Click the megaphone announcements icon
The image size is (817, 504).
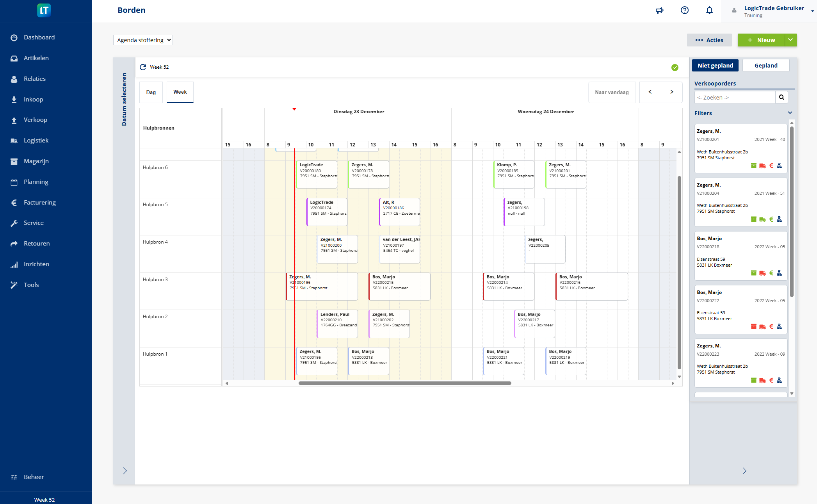[x=660, y=10]
